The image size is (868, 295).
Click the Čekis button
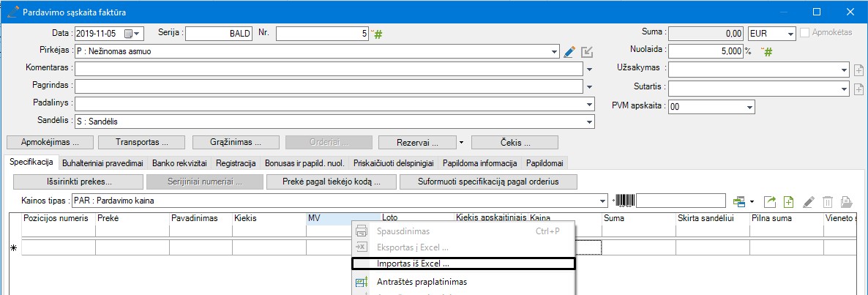(x=515, y=142)
